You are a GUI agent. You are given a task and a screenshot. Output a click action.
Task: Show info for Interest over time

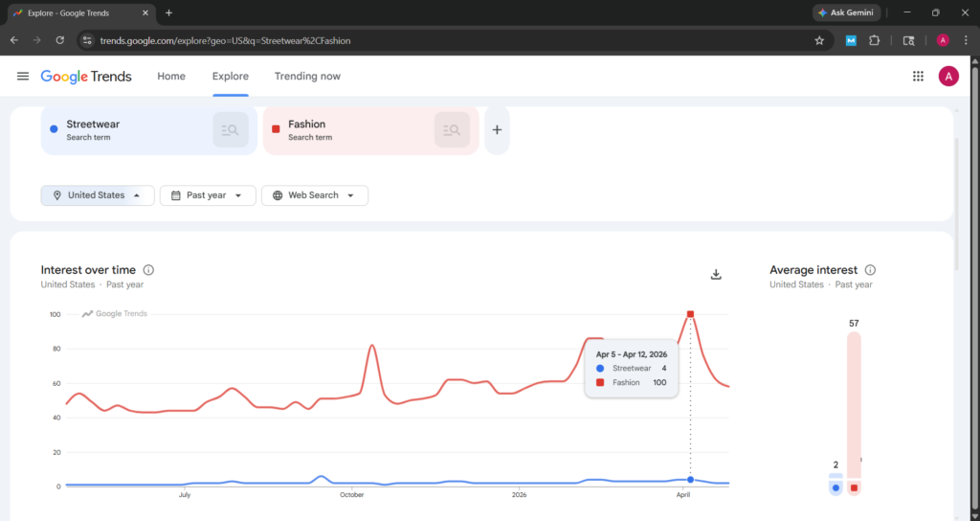pos(148,270)
